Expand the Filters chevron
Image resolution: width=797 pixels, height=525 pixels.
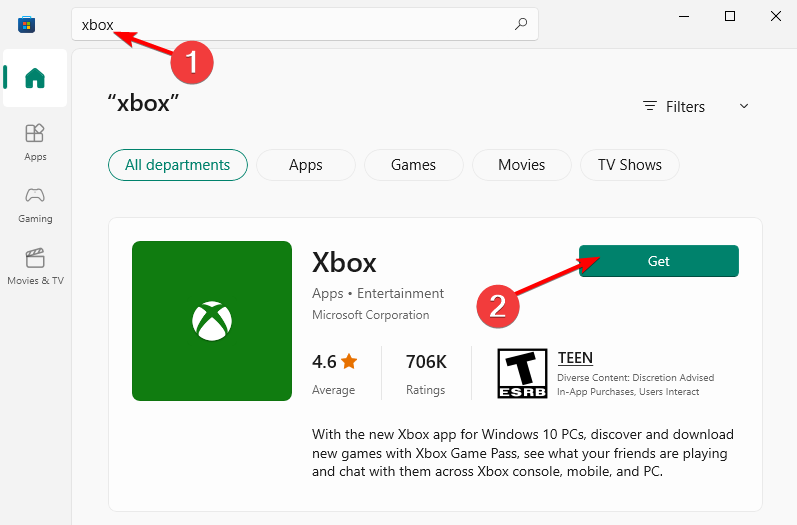coord(744,106)
